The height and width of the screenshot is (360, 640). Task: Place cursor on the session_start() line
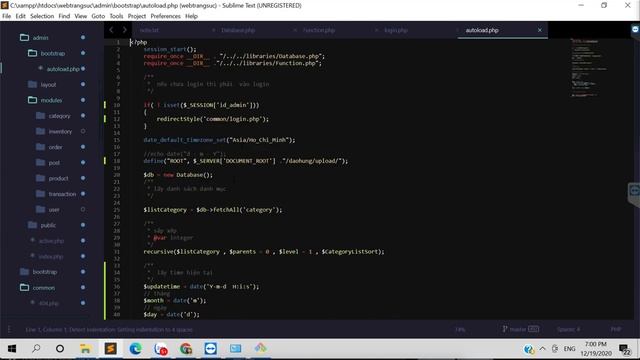[x=170, y=49]
